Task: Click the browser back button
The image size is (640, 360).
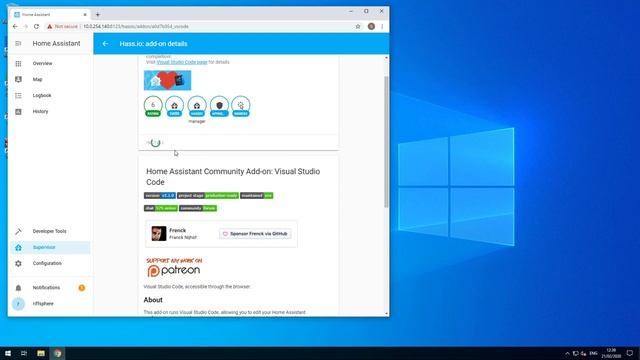Action: (x=15, y=27)
